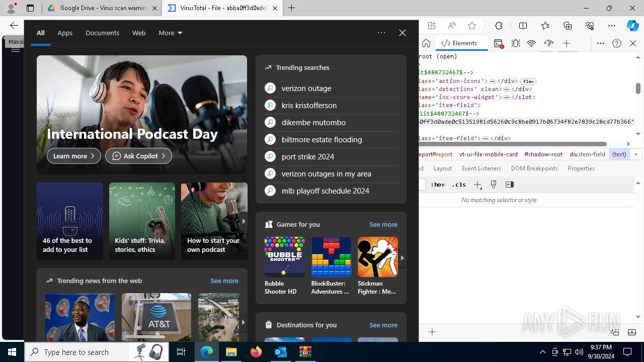Open the DevTools Performance gauge icon
The width and height of the screenshot is (644, 362).
(x=549, y=43)
